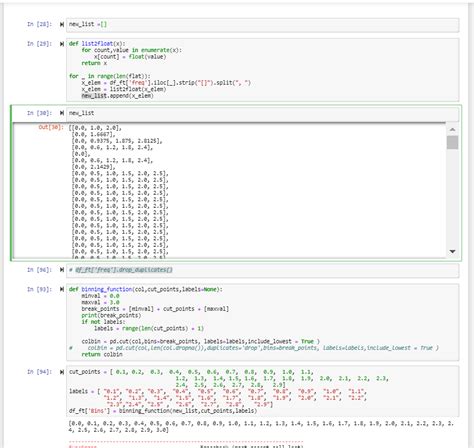
Task: Click output row [0.0],
Action: point(81,154)
